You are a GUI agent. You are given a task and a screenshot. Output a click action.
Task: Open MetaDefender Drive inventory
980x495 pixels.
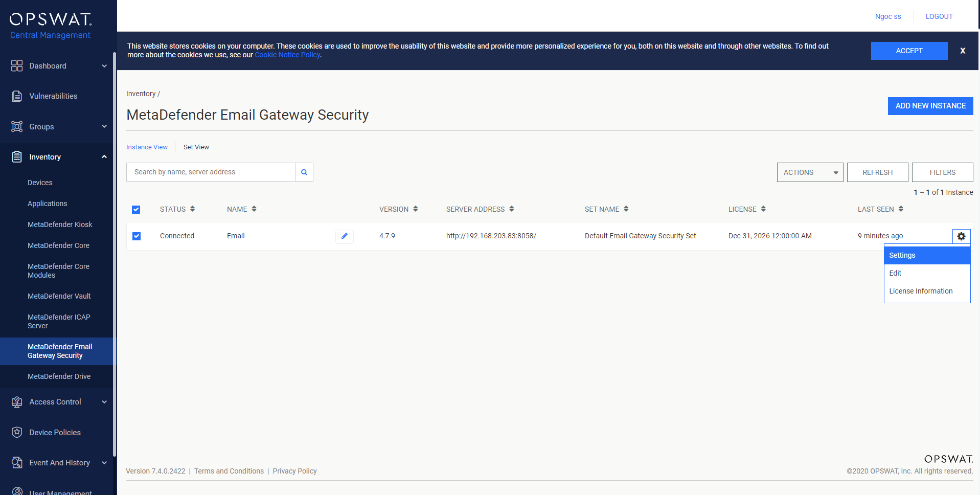coord(59,376)
